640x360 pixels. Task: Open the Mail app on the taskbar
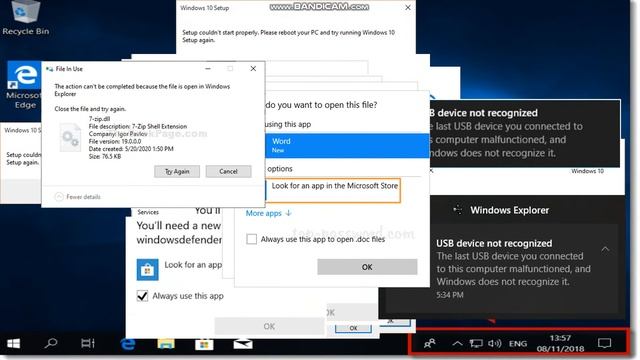[x=243, y=344]
